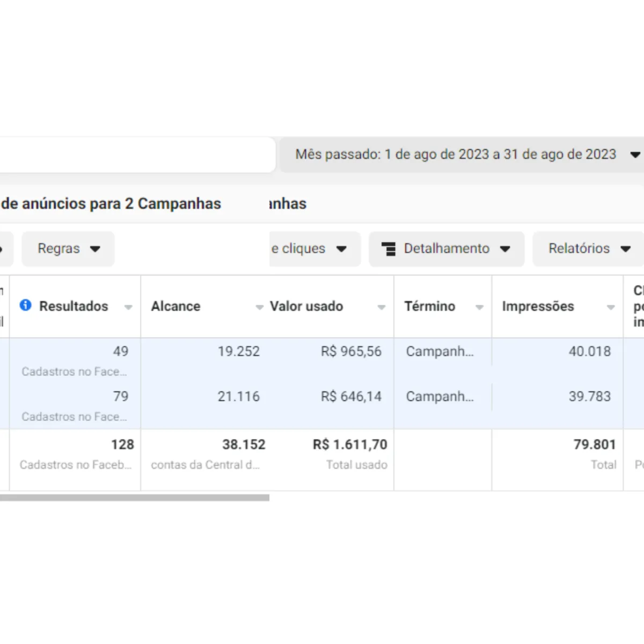Open the Alcance column arrow menu
The image size is (644, 644).
[x=259, y=307]
